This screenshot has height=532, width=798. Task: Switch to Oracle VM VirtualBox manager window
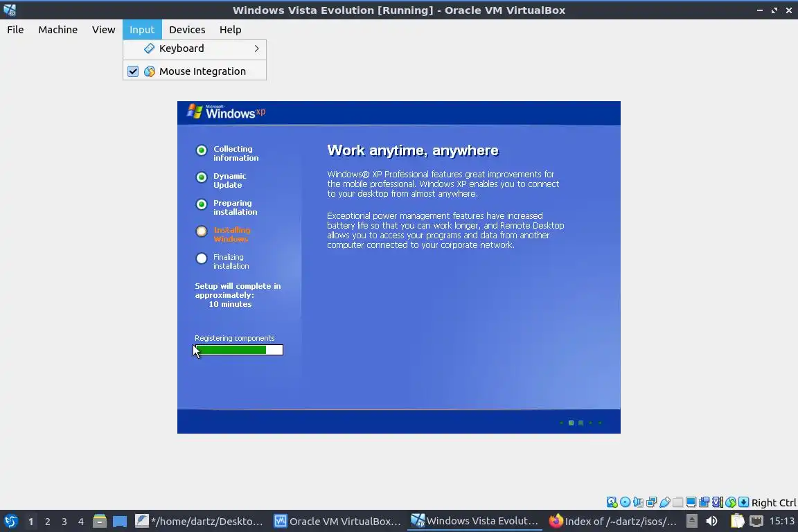tap(337, 521)
